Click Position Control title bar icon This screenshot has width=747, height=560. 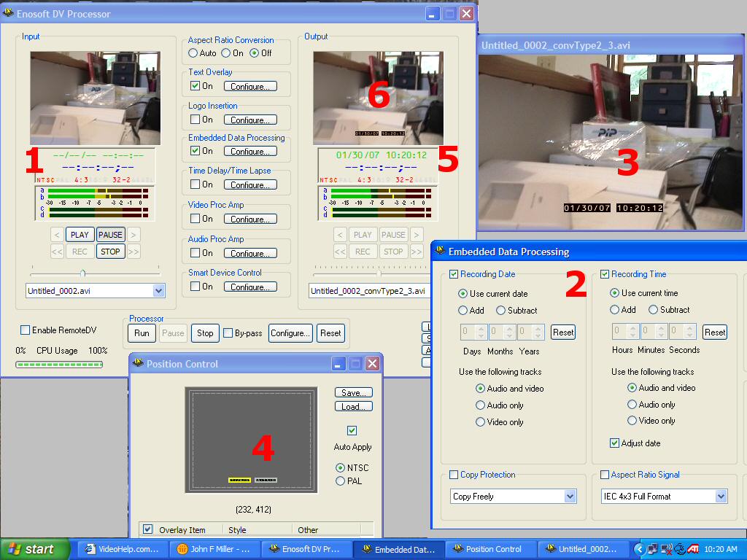(138, 363)
